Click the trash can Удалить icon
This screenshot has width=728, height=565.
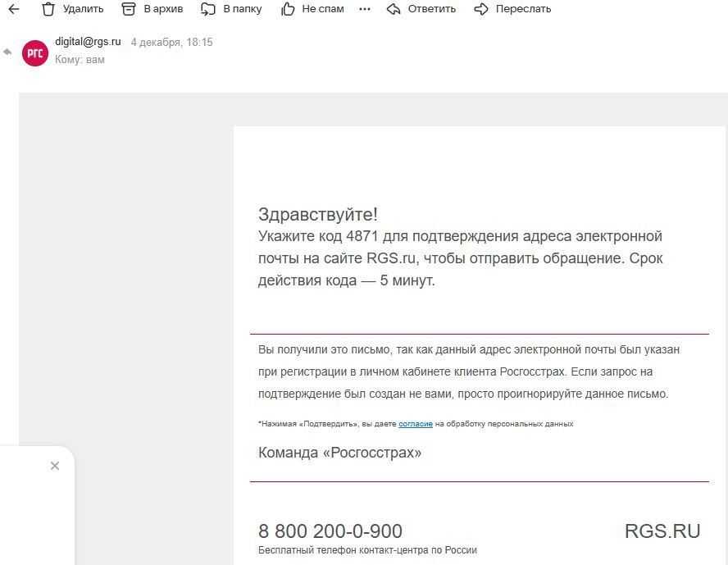coord(48,9)
